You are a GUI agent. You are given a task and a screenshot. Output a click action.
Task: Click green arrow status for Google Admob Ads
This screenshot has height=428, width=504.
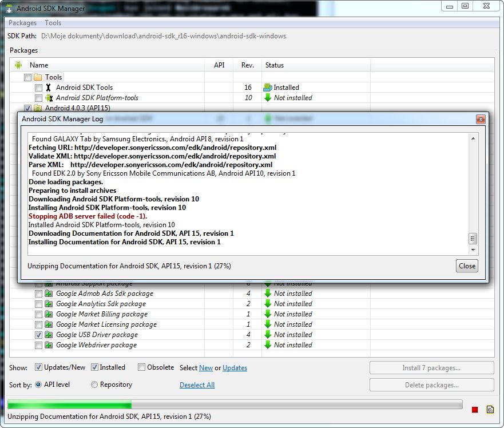[x=267, y=294]
